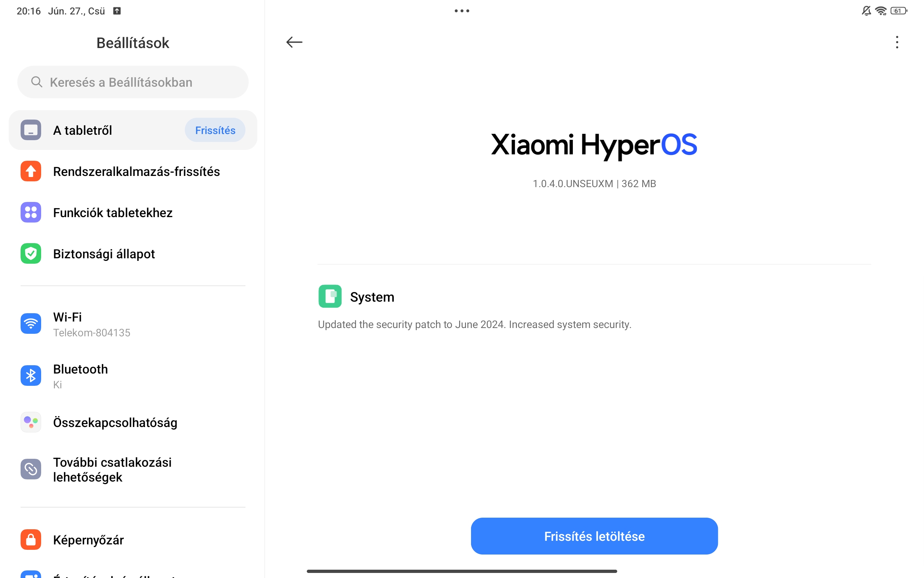Screen dimensions: 924x578
Task: Open A tabletről settings entry
Action: click(x=133, y=130)
